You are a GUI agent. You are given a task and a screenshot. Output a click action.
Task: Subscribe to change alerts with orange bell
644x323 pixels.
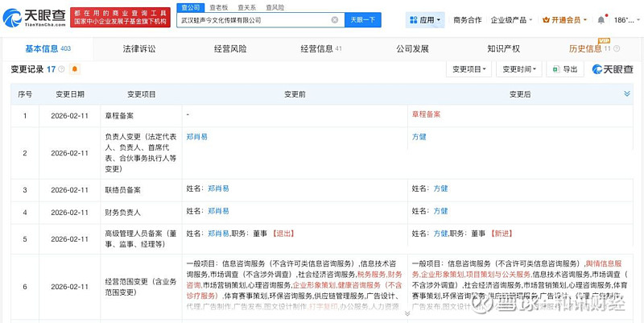[74, 69]
